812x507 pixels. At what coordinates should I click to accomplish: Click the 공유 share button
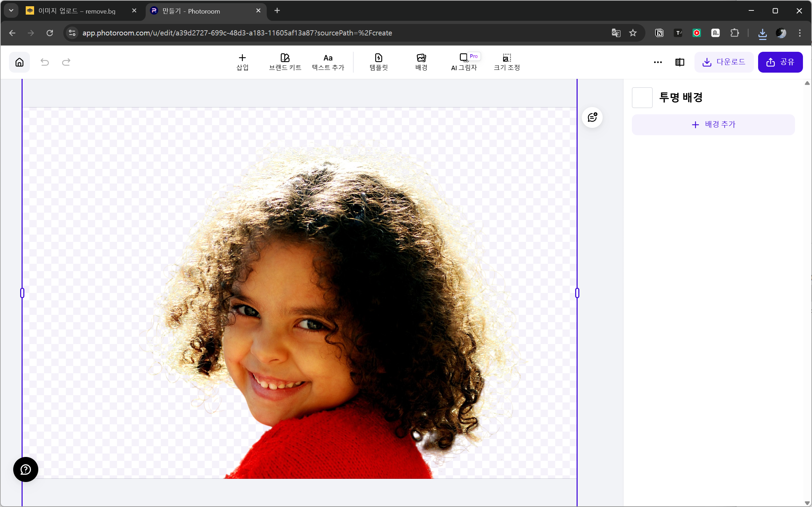coord(780,62)
